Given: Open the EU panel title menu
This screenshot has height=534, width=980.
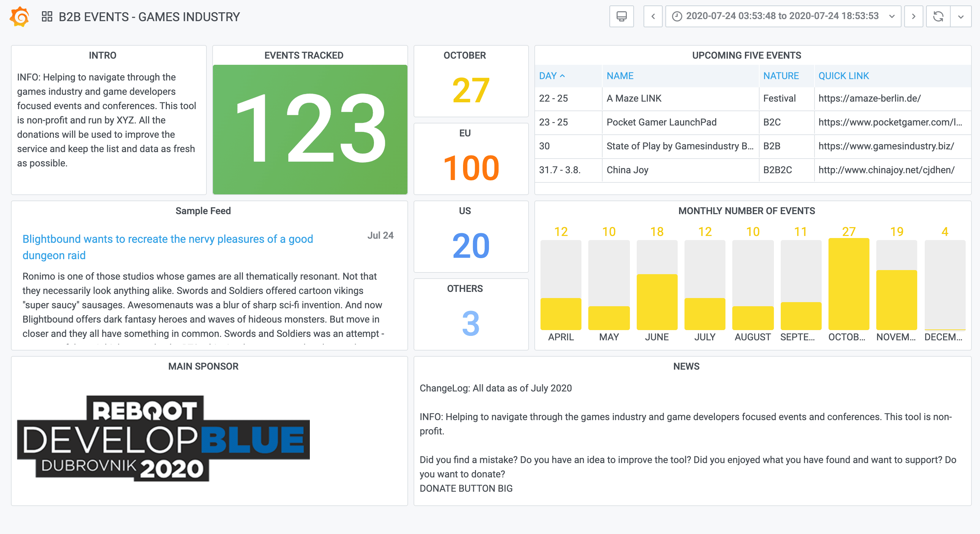Looking at the screenshot, I should click(x=465, y=133).
